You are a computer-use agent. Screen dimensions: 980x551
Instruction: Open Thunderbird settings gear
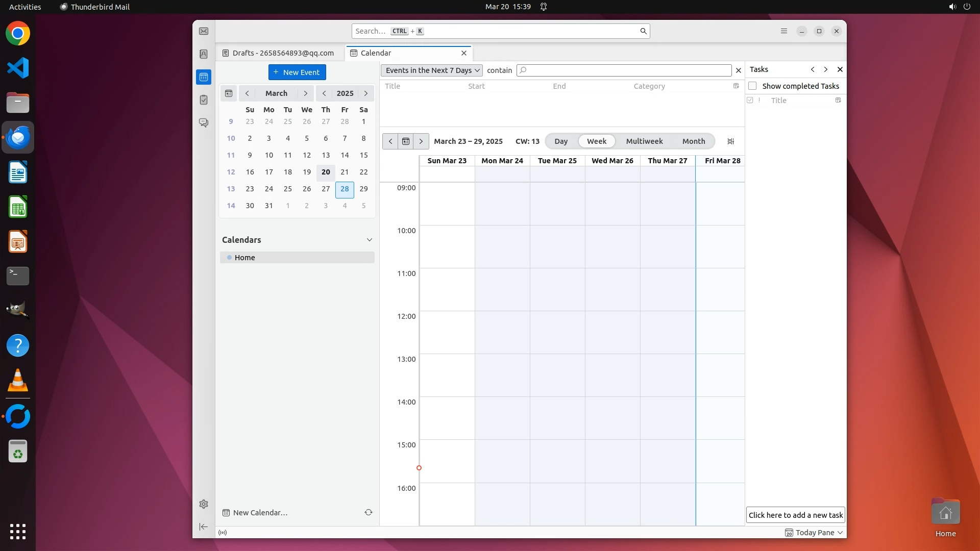point(204,504)
